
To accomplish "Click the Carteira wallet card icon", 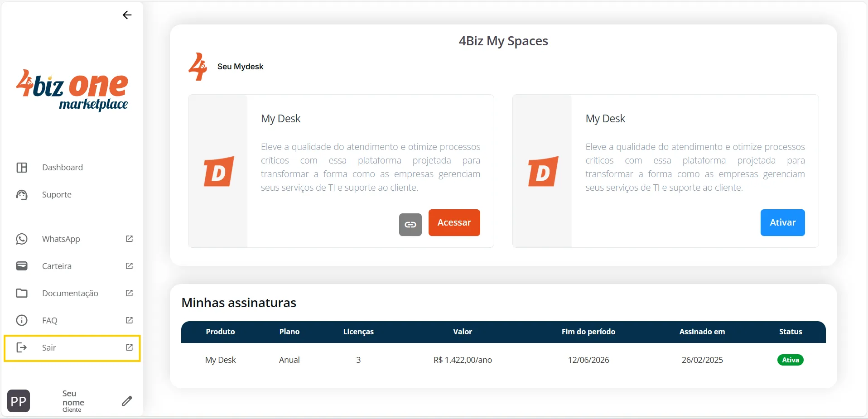I will [22, 266].
